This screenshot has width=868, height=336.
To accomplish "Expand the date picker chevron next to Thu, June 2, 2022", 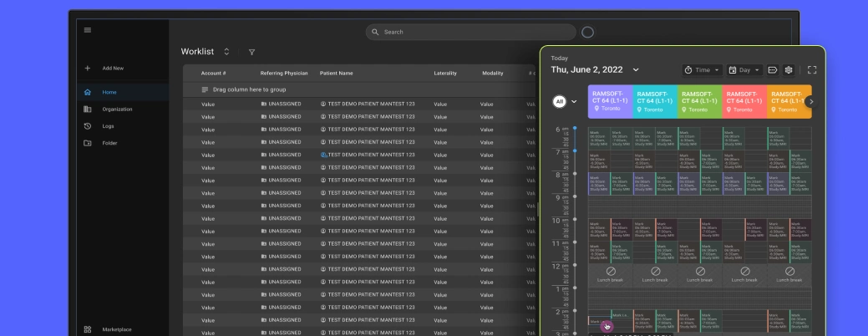I will coord(636,70).
